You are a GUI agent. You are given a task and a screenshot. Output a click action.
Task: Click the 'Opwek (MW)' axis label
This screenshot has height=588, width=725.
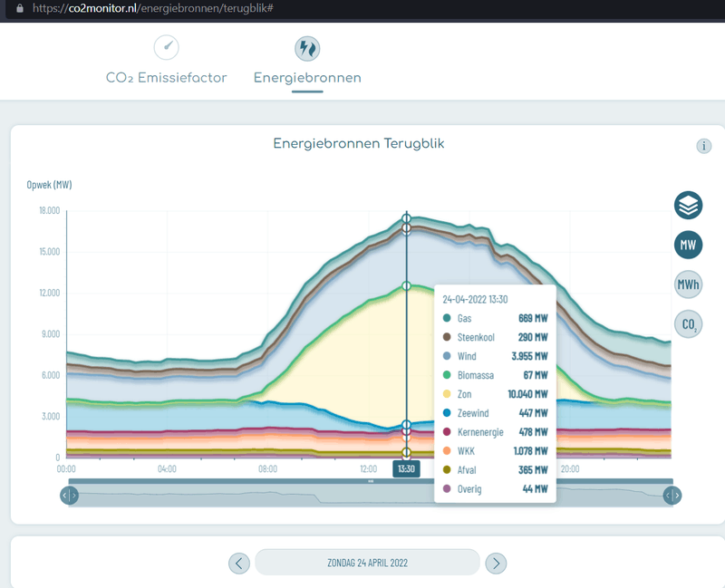point(49,185)
